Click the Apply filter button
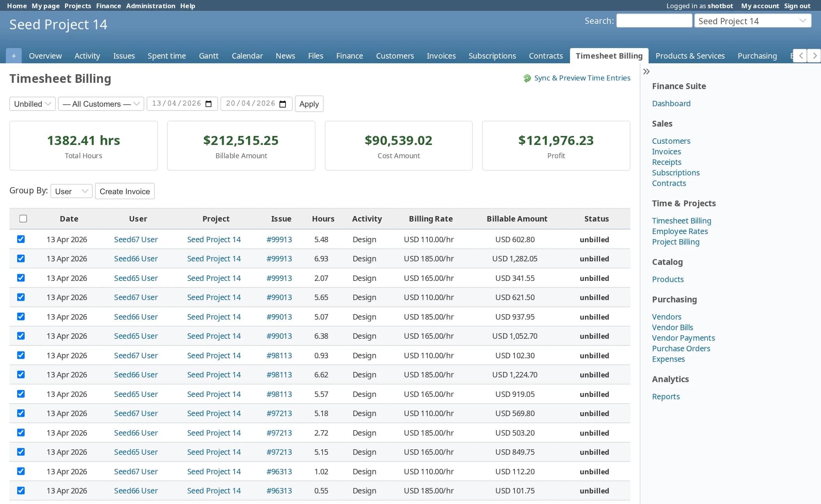Viewport: 821px width, 504px height. click(309, 104)
